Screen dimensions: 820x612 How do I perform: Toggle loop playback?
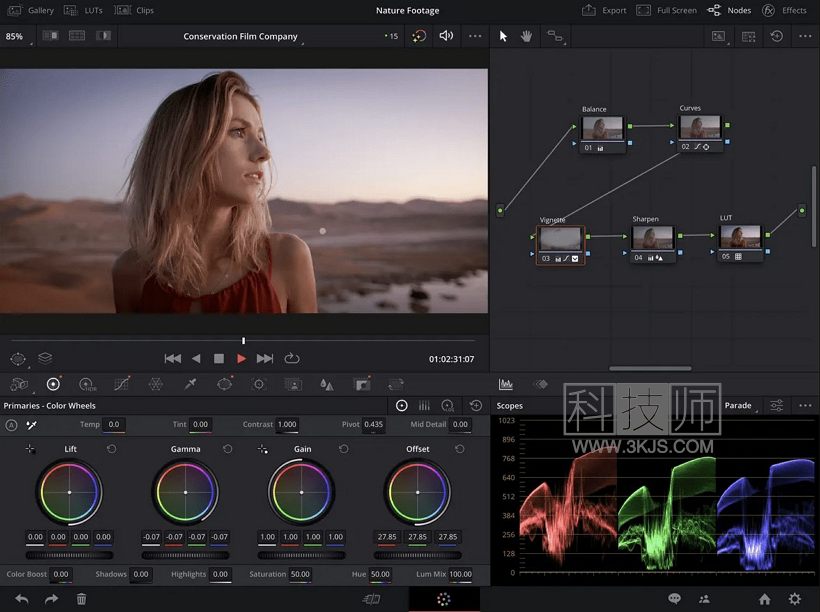click(292, 359)
